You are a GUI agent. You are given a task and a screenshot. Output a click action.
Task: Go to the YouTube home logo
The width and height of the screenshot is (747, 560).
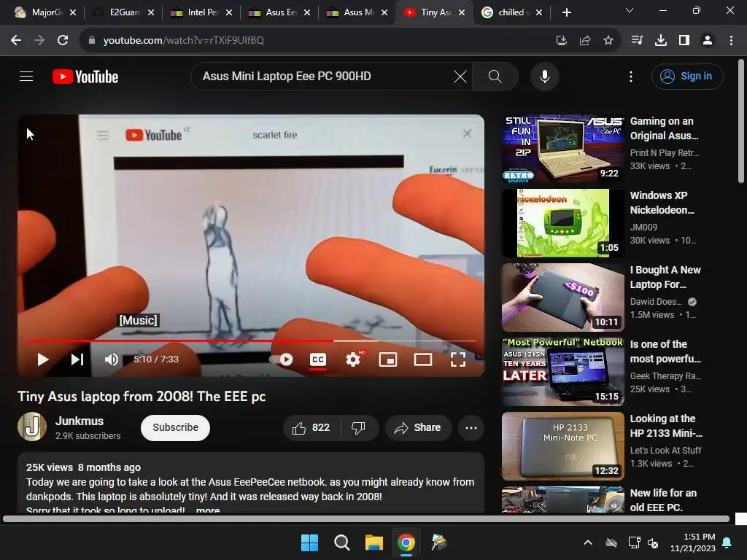click(x=85, y=77)
